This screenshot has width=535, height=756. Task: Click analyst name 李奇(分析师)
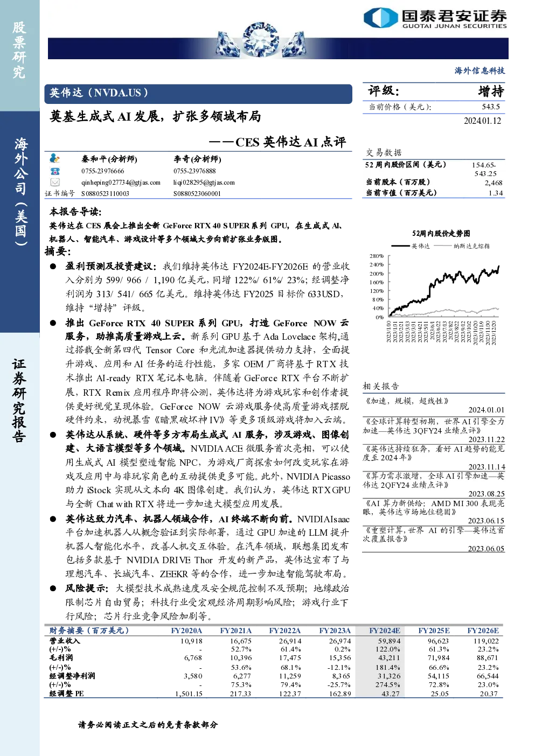pyautogui.click(x=197, y=159)
